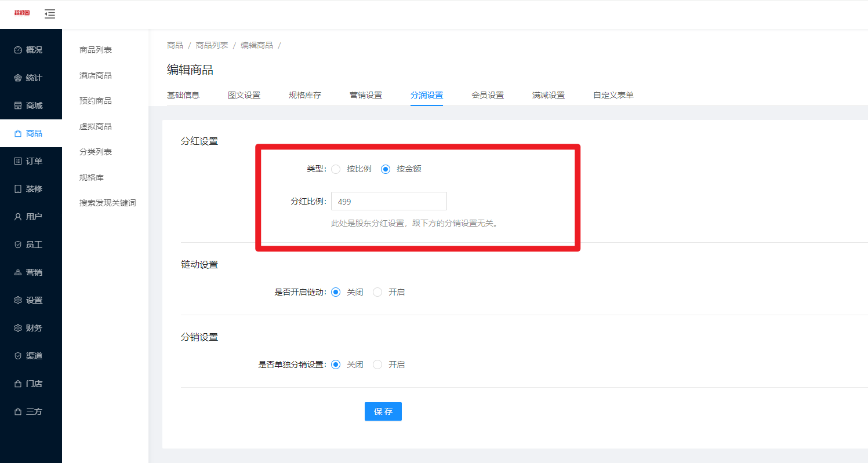Viewport: 868px width, 463px height.
Task: Click the sidebar collapse hamburger icon
Action: [50, 13]
